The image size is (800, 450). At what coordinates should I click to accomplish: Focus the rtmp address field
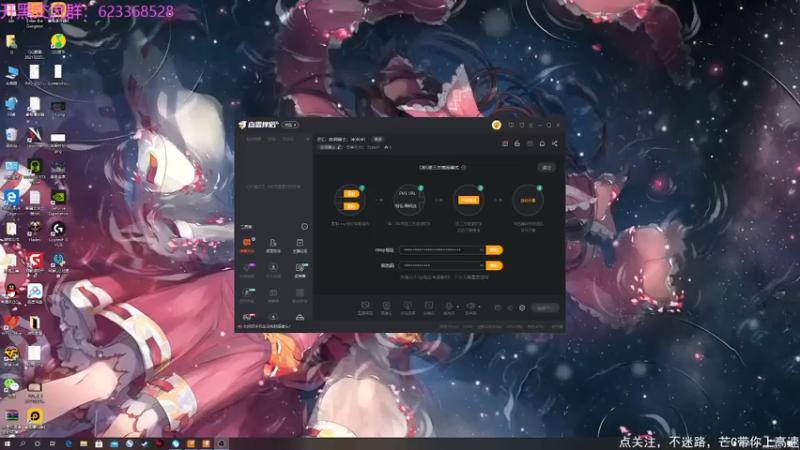click(442, 250)
